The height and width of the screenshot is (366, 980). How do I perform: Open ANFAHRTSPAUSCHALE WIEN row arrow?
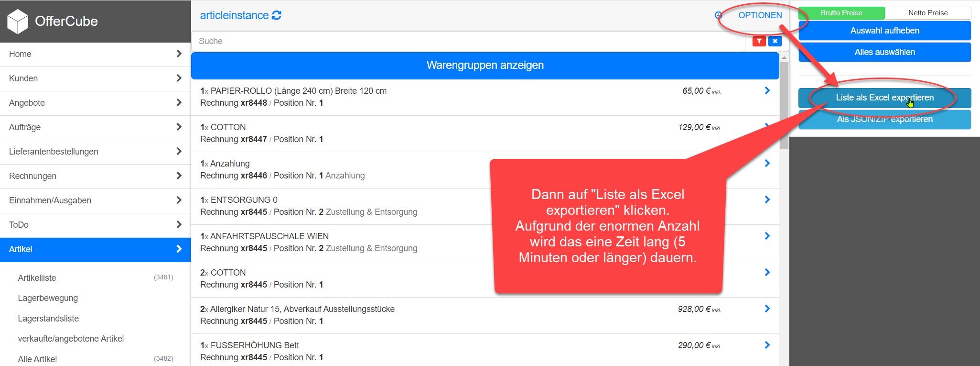coord(767,236)
